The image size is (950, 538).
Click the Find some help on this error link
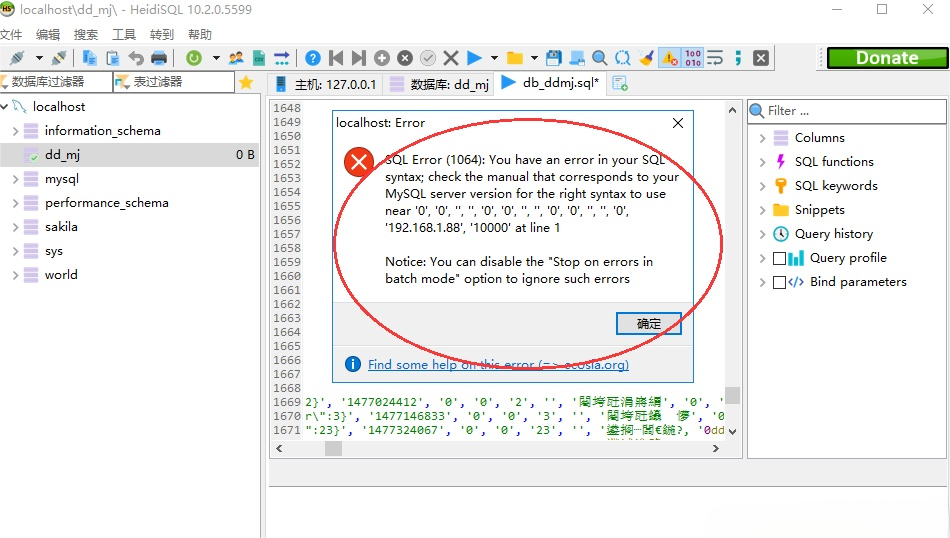[x=498, y=365]
